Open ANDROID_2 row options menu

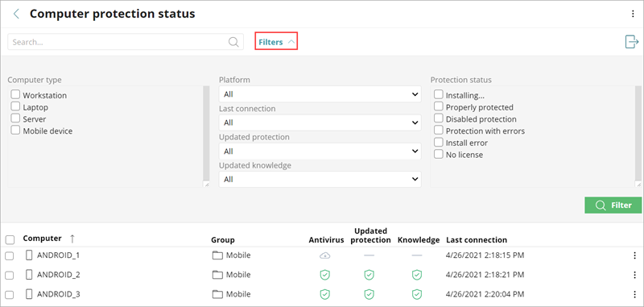pyautogui.click(x=634, y=275)
